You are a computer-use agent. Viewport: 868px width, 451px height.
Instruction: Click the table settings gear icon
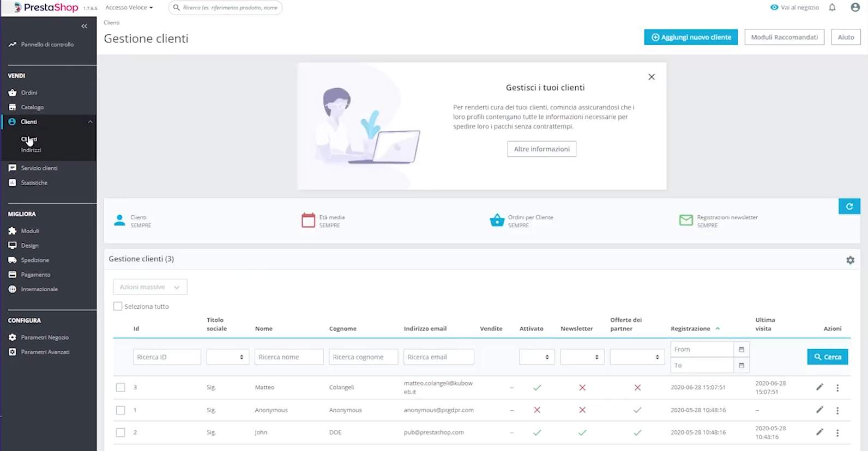[x=850, y=260]
